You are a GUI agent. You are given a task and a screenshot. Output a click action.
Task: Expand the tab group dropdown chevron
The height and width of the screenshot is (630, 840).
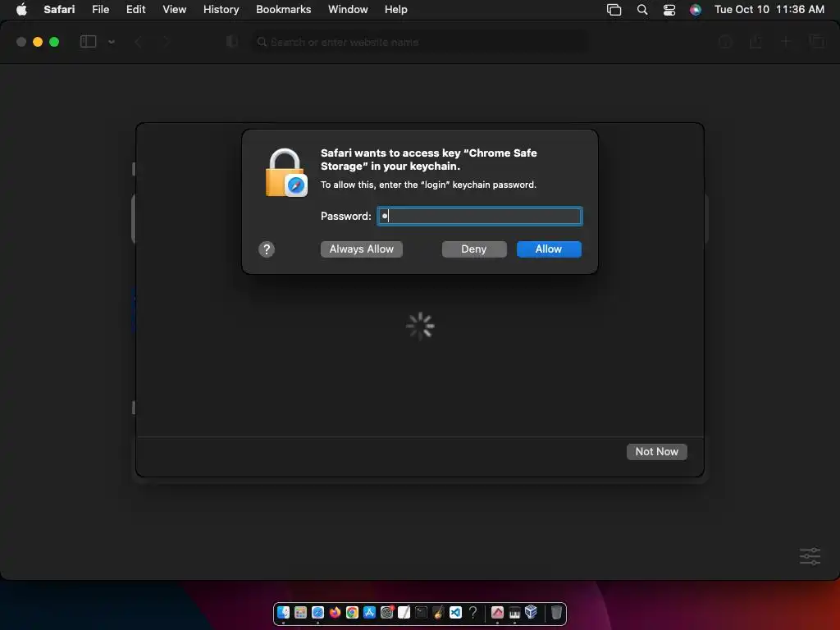(112, 42)
